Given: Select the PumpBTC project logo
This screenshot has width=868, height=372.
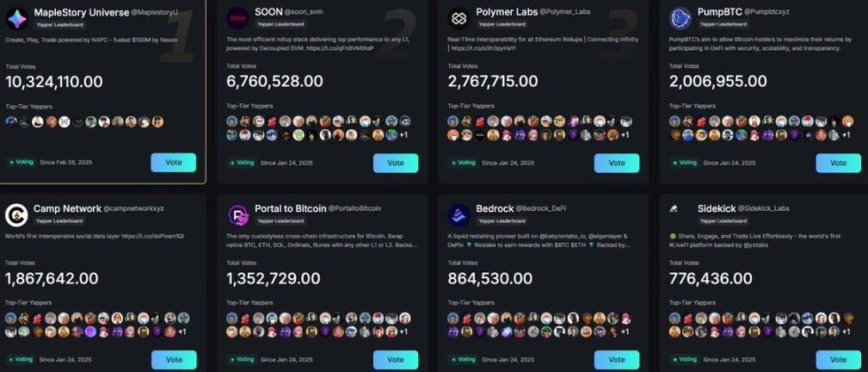Looking at the screenshot, I should pos(680,18).
